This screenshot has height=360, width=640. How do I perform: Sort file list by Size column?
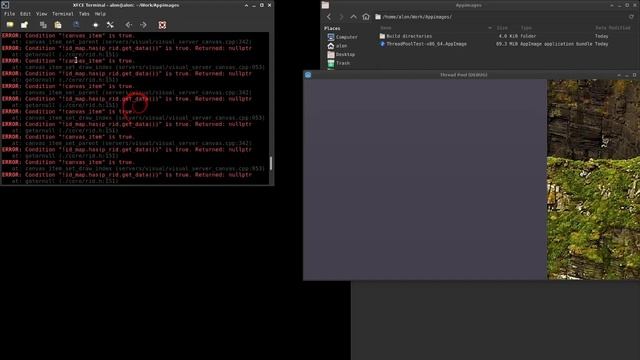502,28
